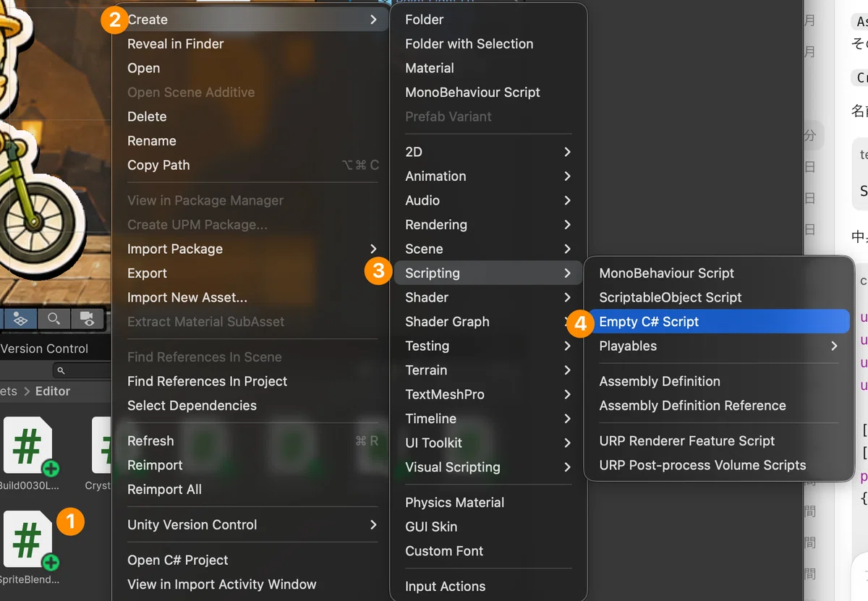Select the Build0030L script file icon
The width and height of the screenshot is (868, 601).
29,447
